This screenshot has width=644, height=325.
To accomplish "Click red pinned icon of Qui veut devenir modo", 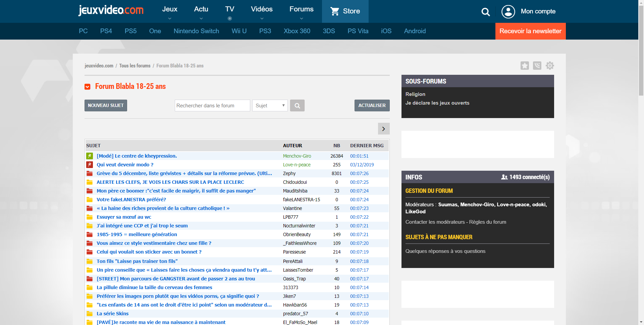I will (x=90, y=165).
